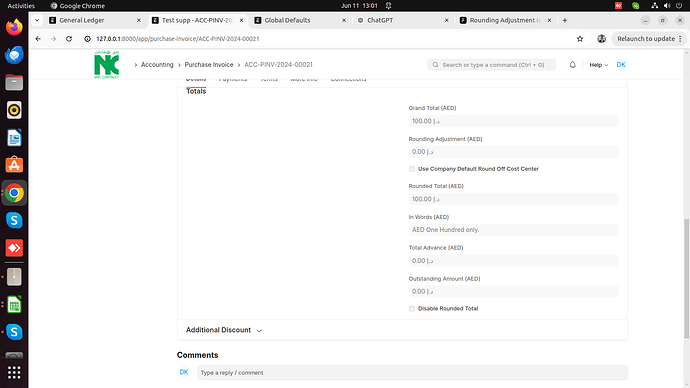Go back with the browser back arrow
This screenshot has height=388, width=690.
click(x=38, y=39)
